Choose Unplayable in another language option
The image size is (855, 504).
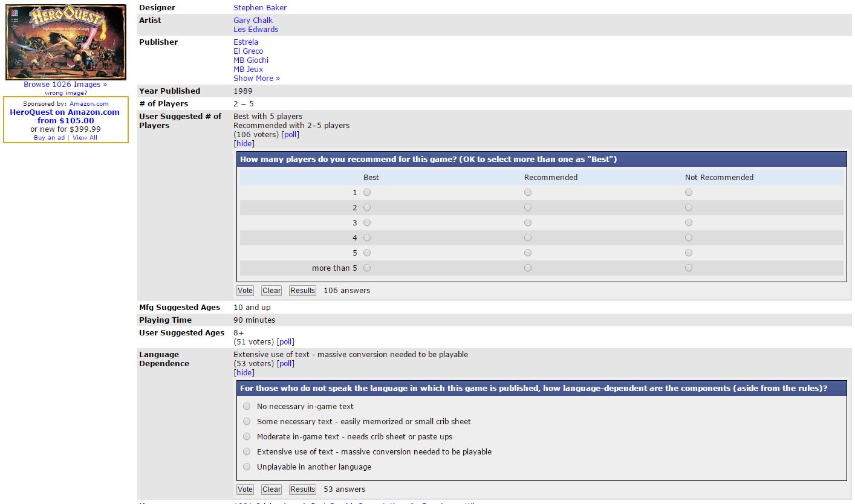point(247,467)
